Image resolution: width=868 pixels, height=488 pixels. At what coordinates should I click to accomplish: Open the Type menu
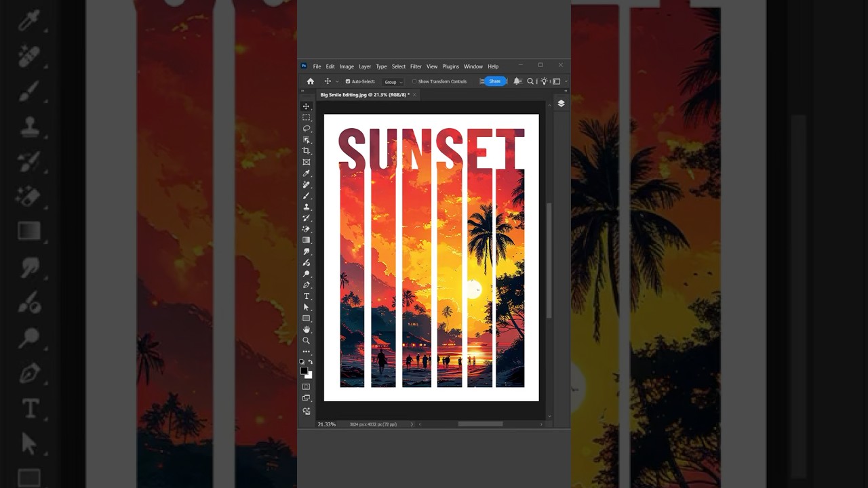coord(381,66)
